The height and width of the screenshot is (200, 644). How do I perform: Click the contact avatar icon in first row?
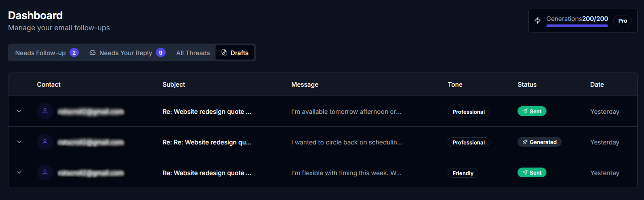[x=45, y=111]
